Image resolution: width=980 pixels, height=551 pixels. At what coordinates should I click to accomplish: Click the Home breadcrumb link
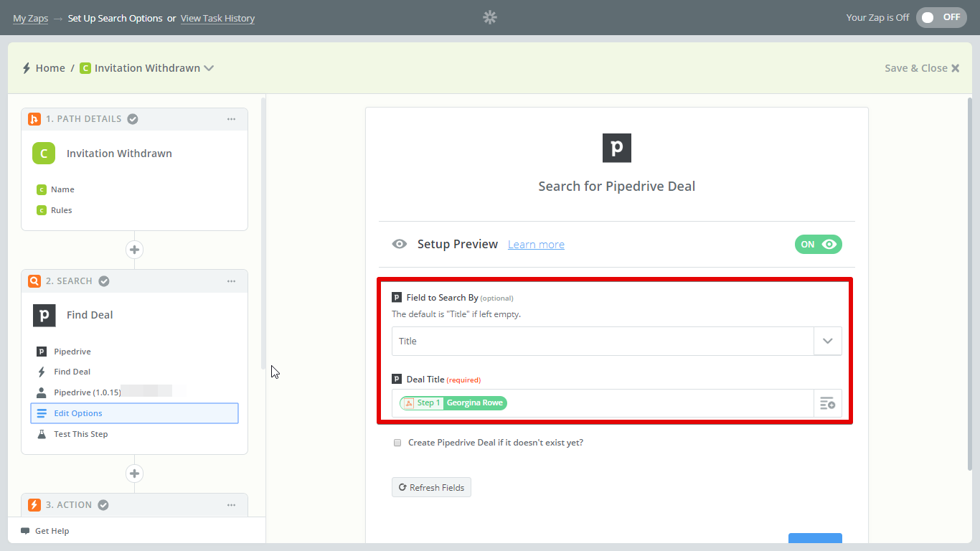point(50,68)
